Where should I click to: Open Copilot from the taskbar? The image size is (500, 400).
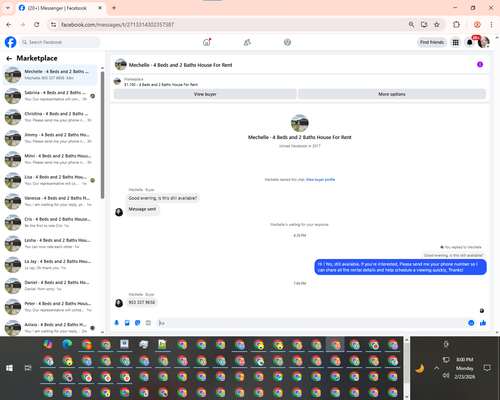tap(48, 344)
